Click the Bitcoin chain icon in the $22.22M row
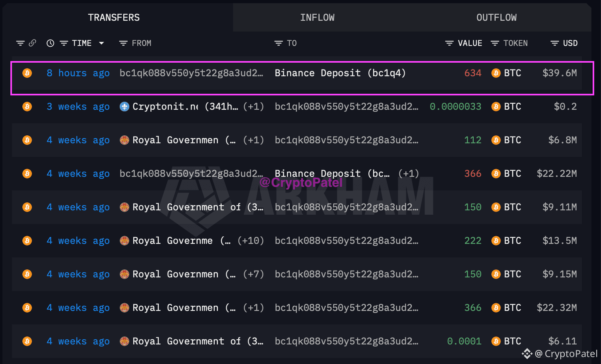Viewport: 601px width, 364px height. pyautogui.click(x=27, y=174)
